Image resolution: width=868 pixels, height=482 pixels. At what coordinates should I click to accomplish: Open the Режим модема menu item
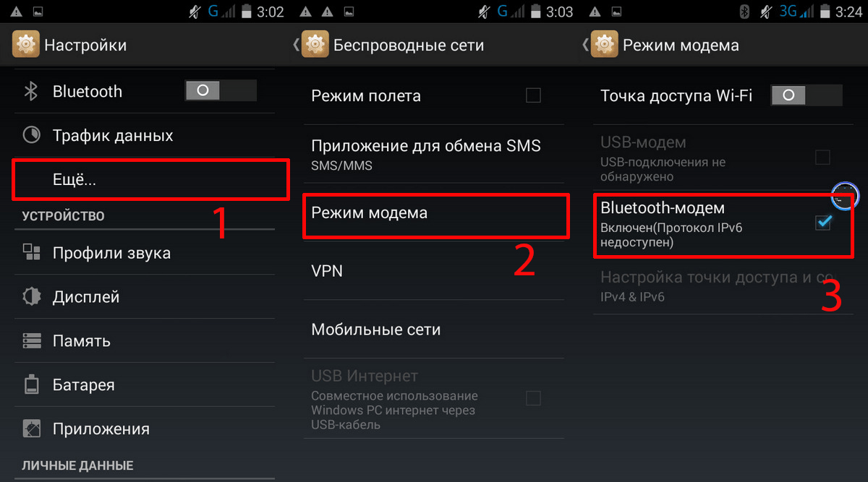(436, 213)
